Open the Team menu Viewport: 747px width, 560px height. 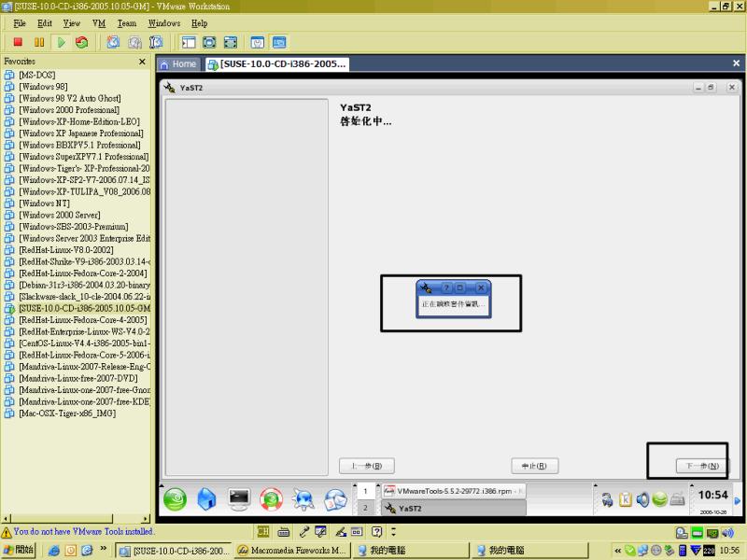pos(127,23)
